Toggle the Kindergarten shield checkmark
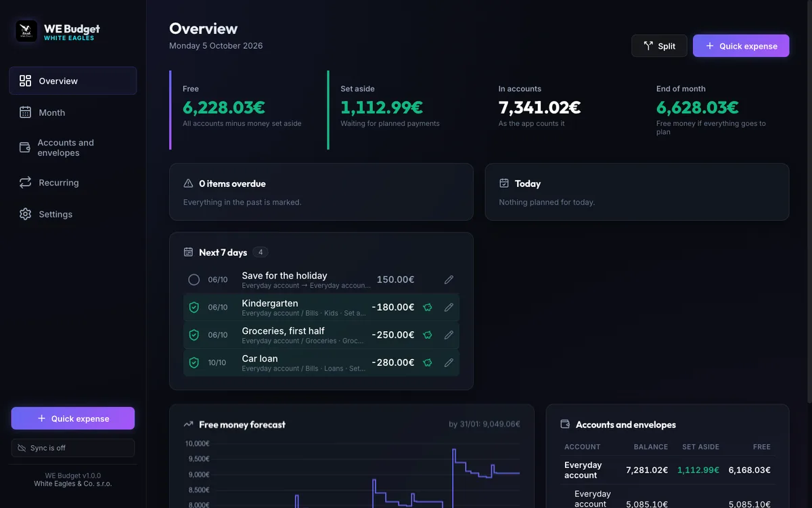812x508 pixels. (x=194, y=308)
